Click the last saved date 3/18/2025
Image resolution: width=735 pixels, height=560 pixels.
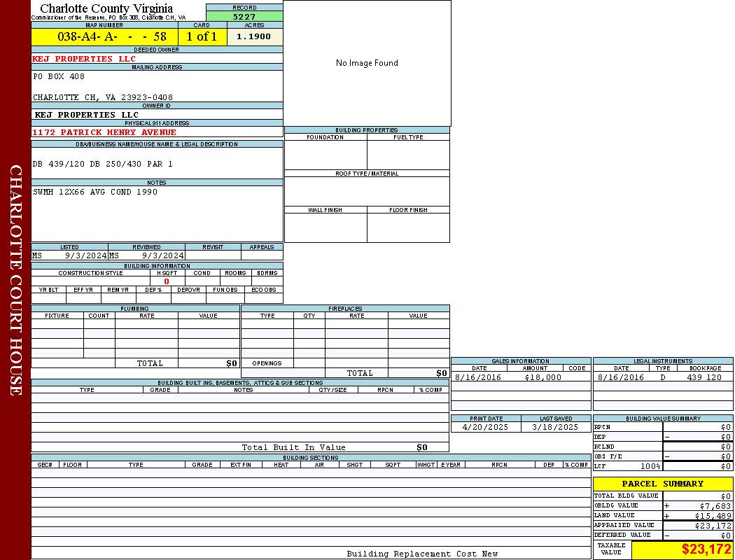(x=555, y=427)
